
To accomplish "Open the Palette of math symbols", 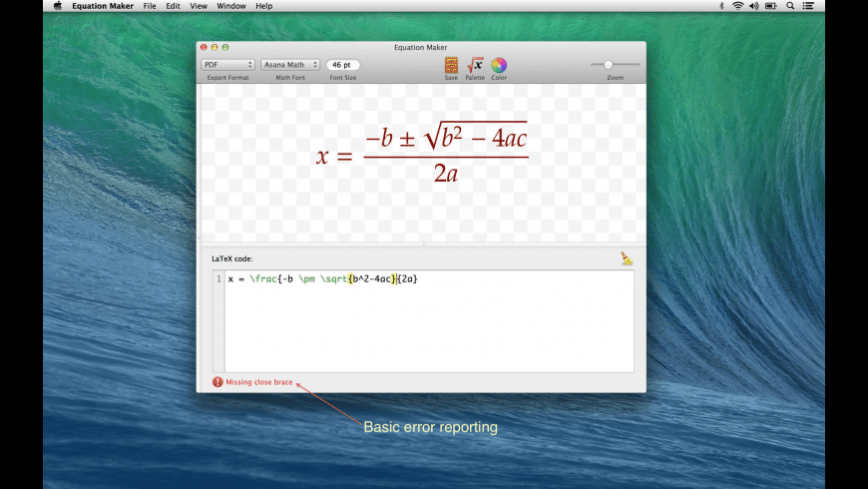I will click(475, 65).
